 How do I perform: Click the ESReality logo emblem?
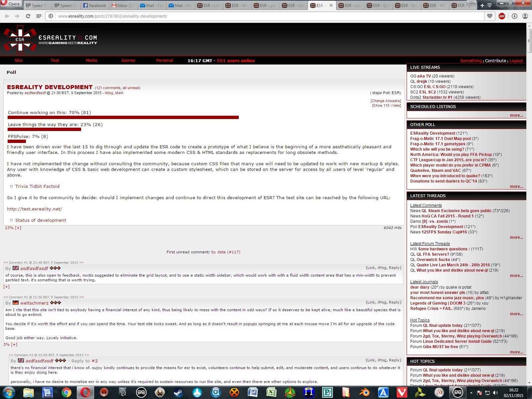click(20, 40)
